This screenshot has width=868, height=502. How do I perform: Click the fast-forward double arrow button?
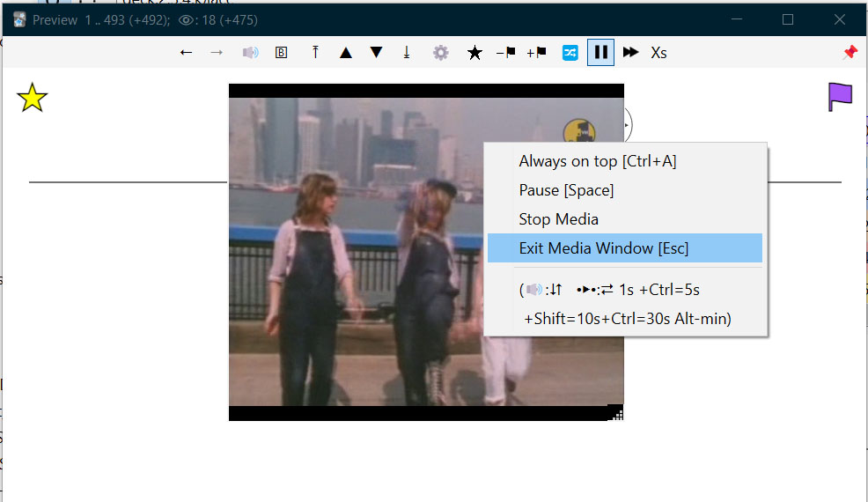(x=630, y=53)
